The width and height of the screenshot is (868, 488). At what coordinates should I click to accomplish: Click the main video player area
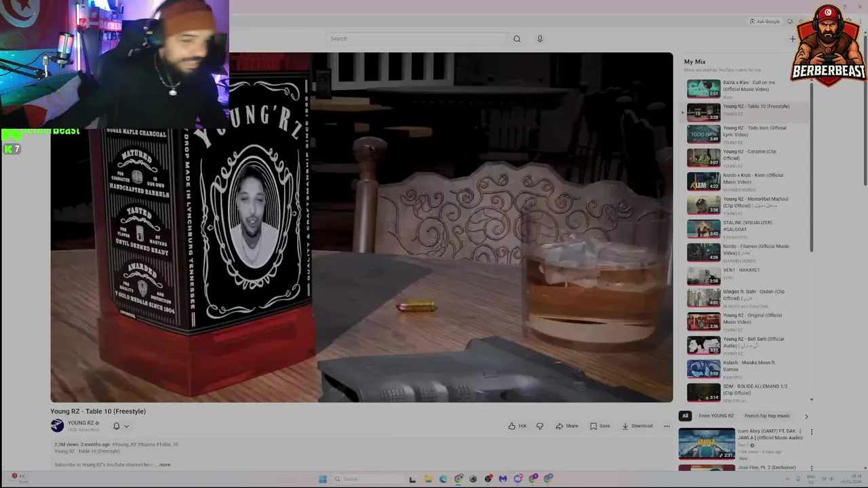pyautogui.click(x=361, y=227)
